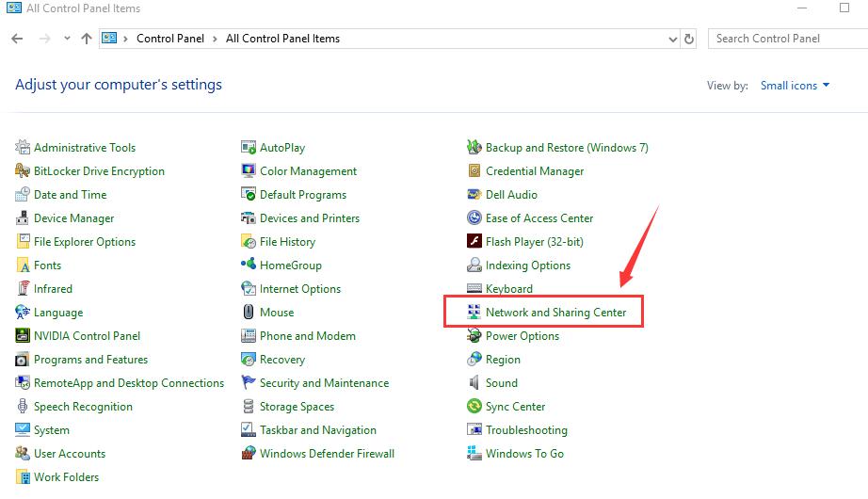Click the HomeGroup icon

[x=249, y=266]
